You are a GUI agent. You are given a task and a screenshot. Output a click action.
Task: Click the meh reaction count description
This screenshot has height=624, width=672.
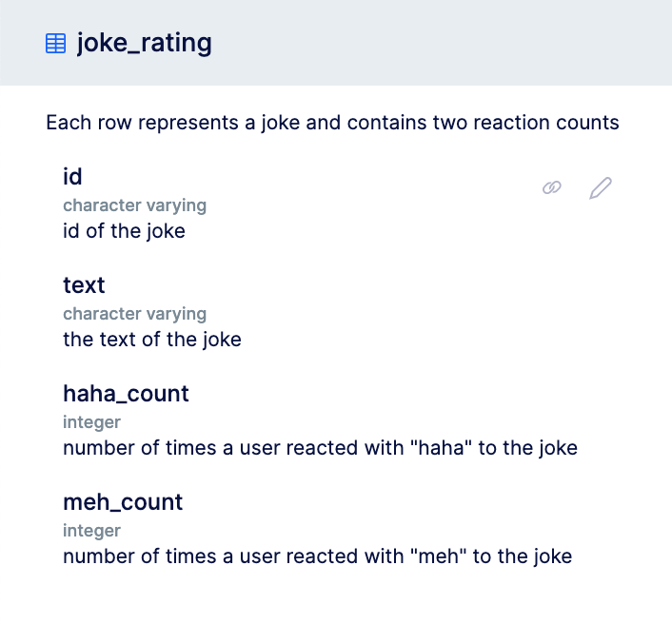[318, 556]
